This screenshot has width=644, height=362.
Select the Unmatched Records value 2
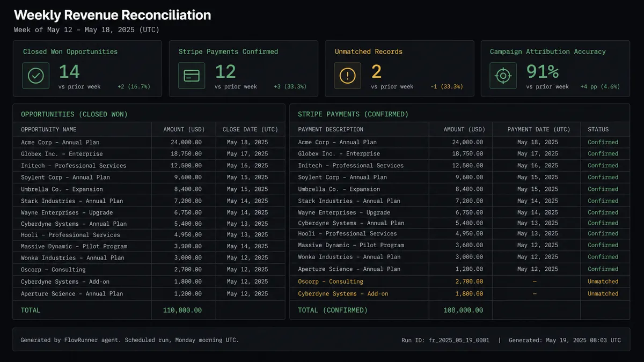tap(376, 72)
